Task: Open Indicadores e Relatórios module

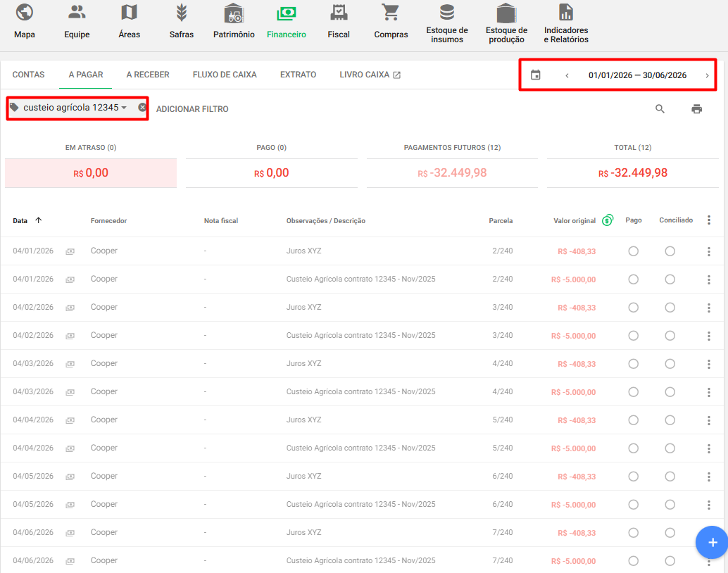Action: coord(565,13)
